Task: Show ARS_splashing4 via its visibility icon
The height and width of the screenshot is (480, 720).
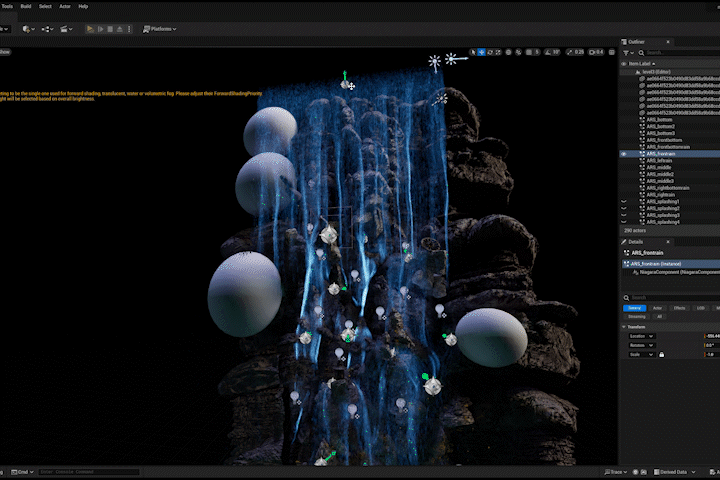Action: coord(624,222)
